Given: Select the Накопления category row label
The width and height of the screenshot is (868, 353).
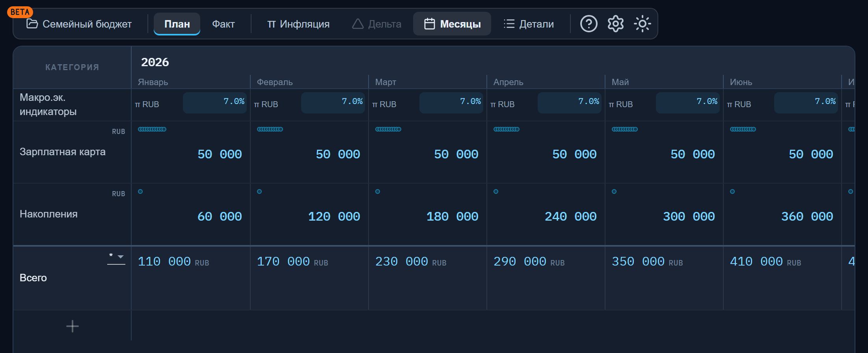Looking at the screenshot, I should click(x=48, y=214).
